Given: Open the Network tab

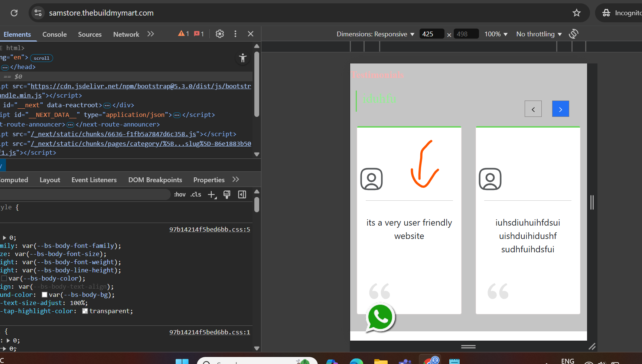Looking at the screenshot, I should pos(126,34).
